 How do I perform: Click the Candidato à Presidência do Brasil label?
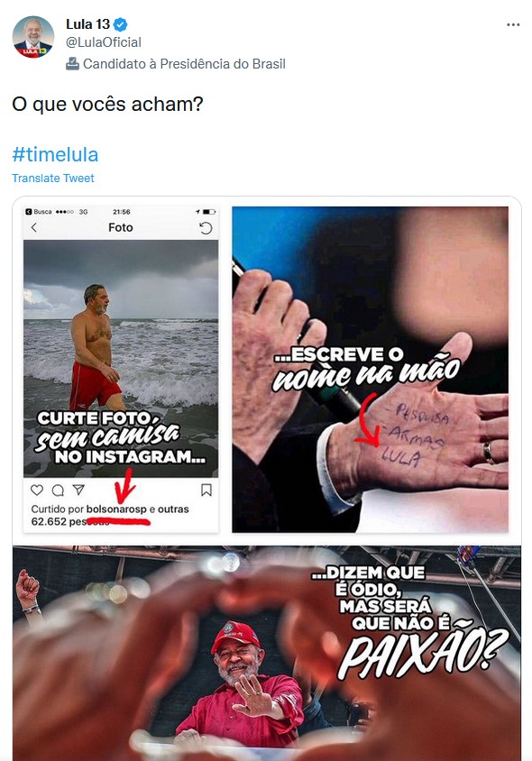click(184, 64)
